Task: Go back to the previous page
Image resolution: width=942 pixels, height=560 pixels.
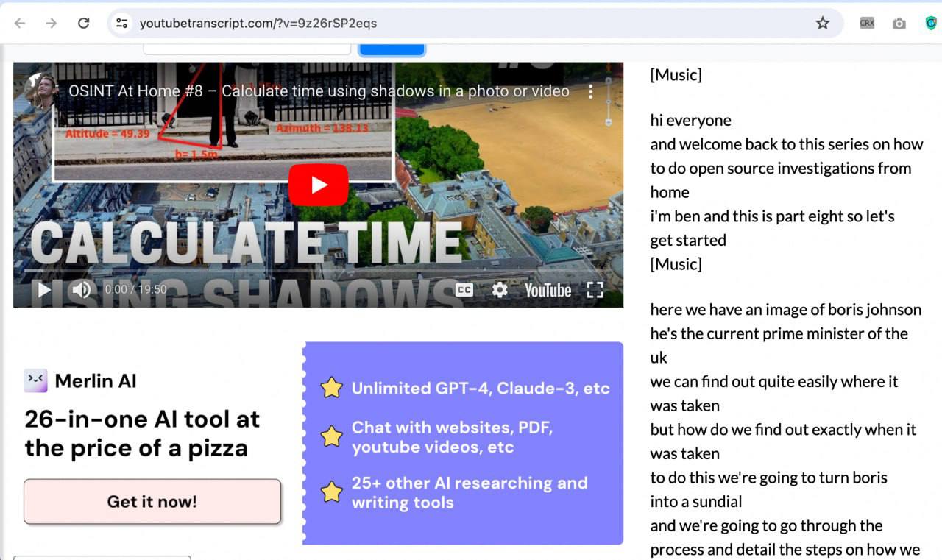Action: click(x=20, y=23)
